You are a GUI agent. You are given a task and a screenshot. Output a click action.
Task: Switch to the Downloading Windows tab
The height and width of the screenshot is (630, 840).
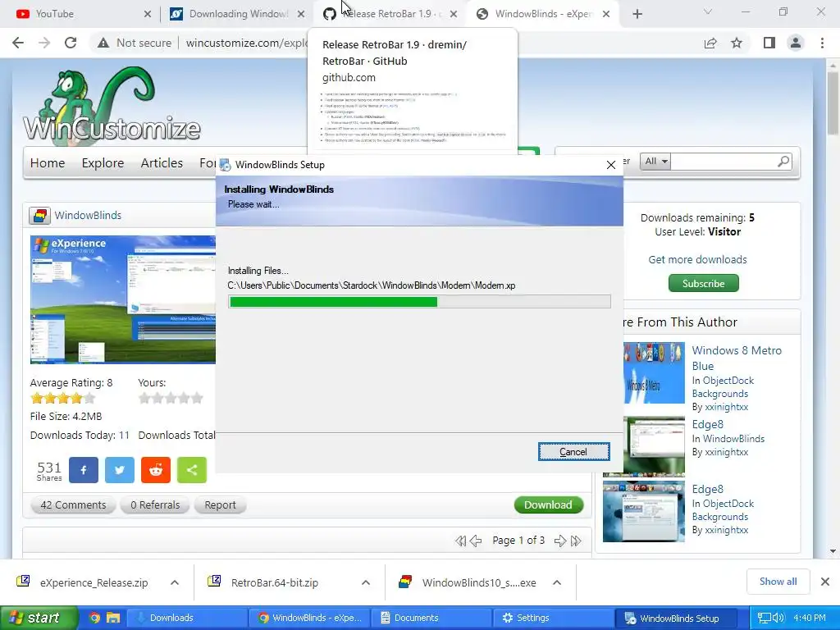pyautogui.click(x=235, y=14)
